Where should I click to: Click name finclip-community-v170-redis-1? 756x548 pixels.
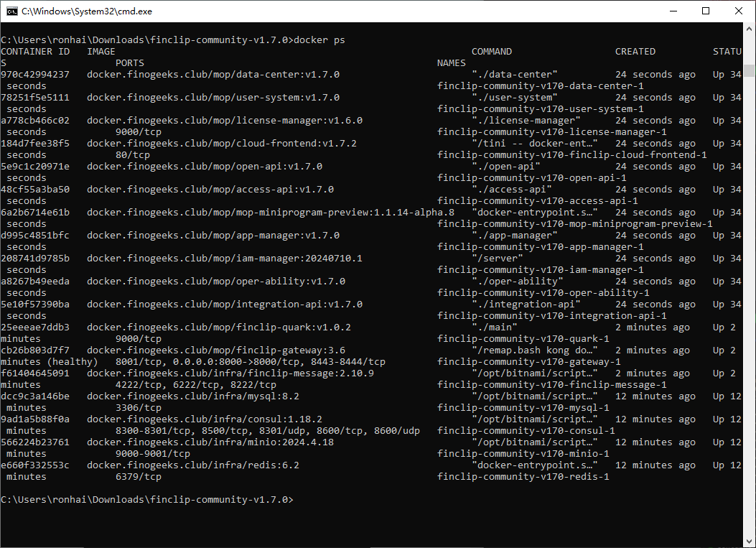click(523, 477)
